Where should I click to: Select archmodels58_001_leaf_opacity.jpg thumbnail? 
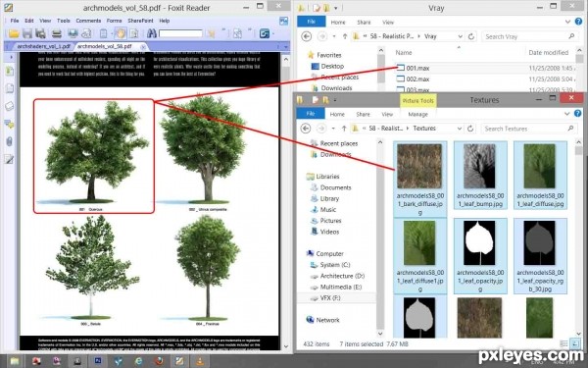[480, 256]
